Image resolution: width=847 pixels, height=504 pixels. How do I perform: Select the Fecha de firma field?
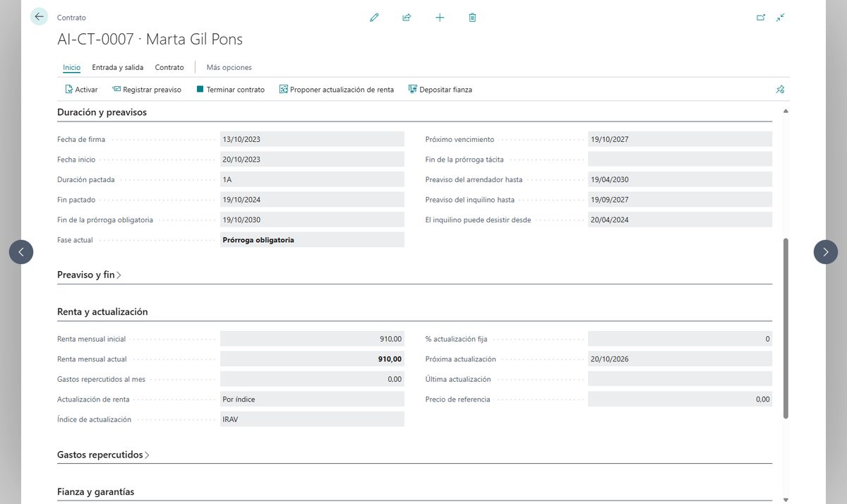(x=312, y=140)
